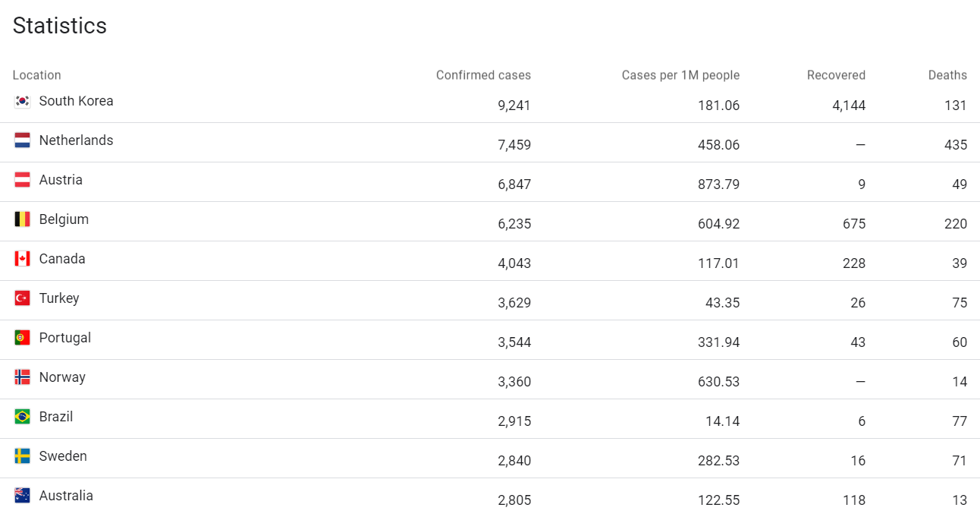Sort by Confirmed cases column header

click(483, 75)
